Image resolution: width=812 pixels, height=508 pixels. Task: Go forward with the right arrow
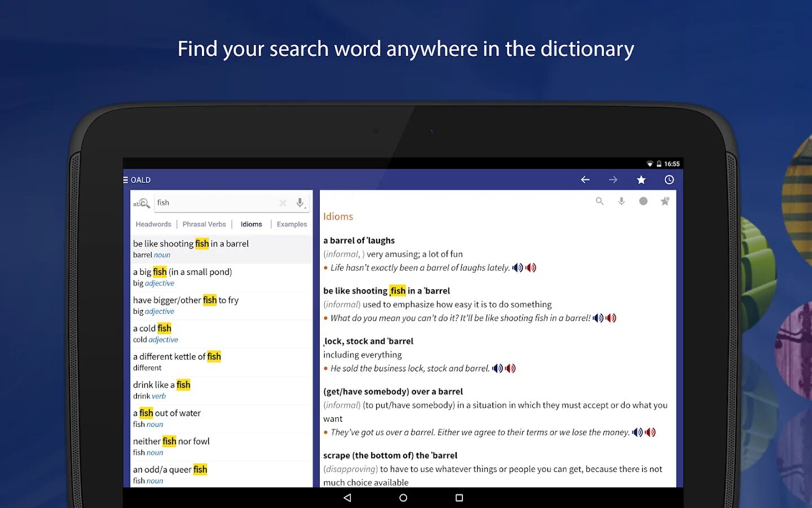click(613, 180)
